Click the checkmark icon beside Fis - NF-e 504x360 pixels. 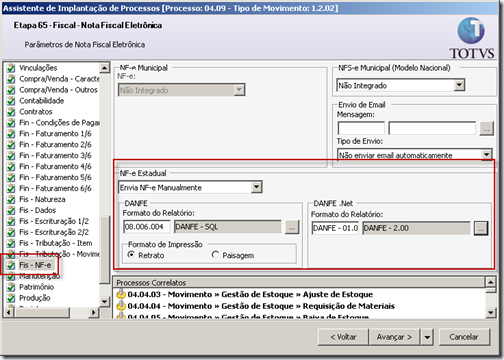11,265
